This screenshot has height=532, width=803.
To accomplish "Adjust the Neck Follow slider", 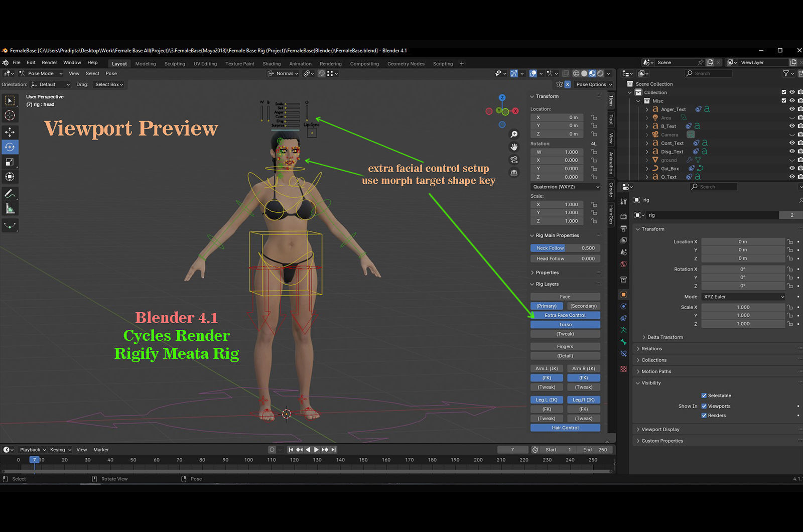I will [565, 248].
